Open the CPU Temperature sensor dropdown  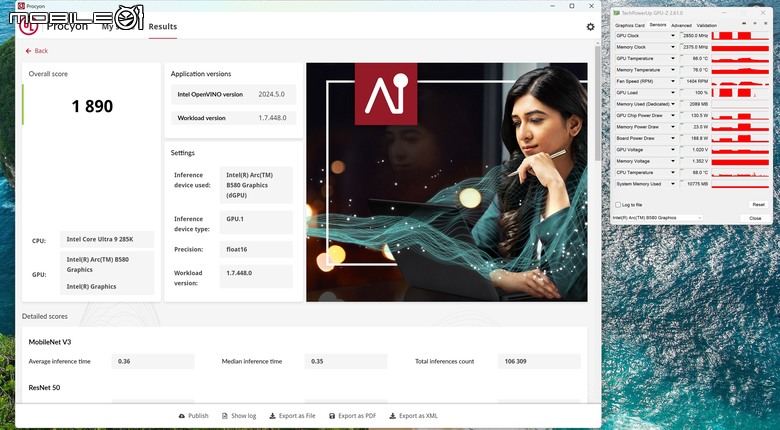coord(673,173)
